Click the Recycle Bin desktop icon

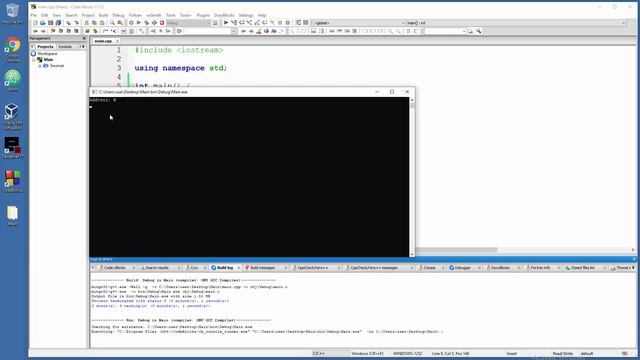(x=13, y=13)
